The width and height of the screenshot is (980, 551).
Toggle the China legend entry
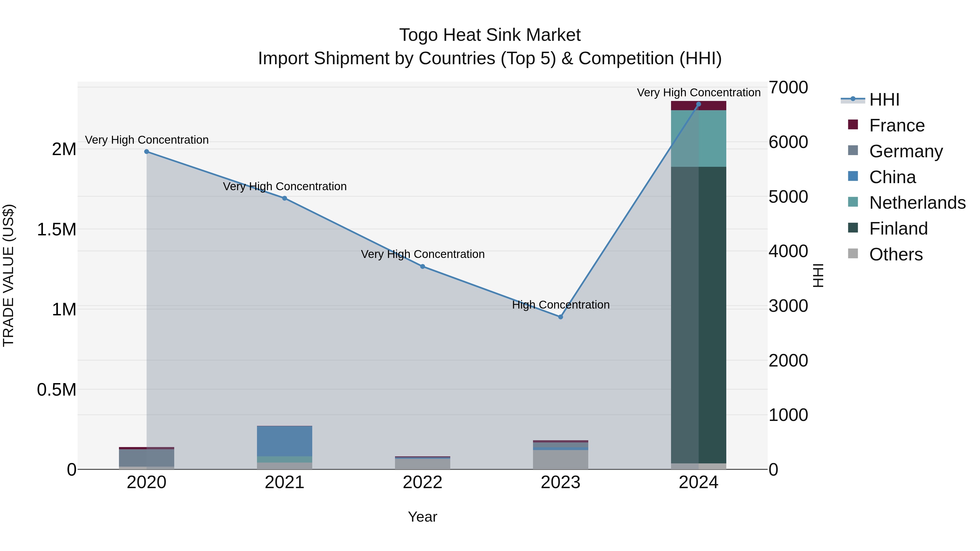[882, 177]
